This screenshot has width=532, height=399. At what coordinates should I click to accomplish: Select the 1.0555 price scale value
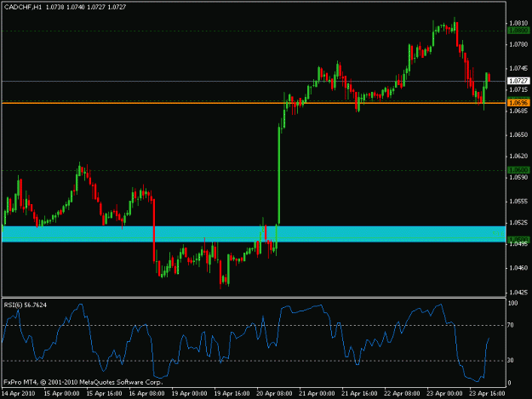[x=518, y=201]
